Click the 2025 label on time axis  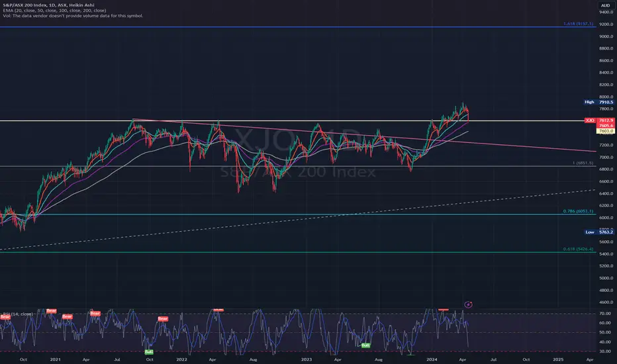558,359
